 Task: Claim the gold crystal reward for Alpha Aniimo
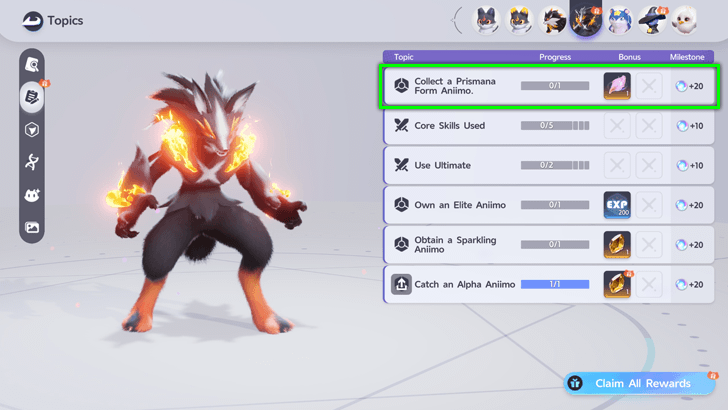click(x=617, y=284)
